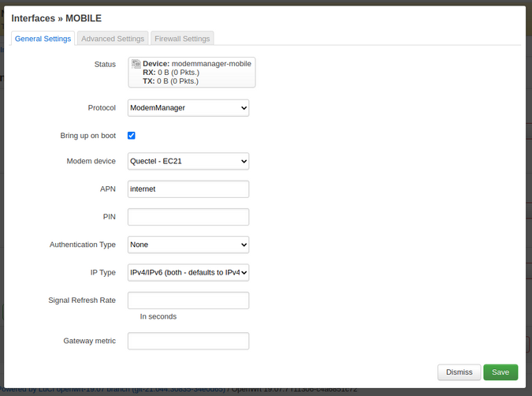This screenshot has width=532, height=396.
Task: Select the General Settings tab
Action: pos(43,39)
